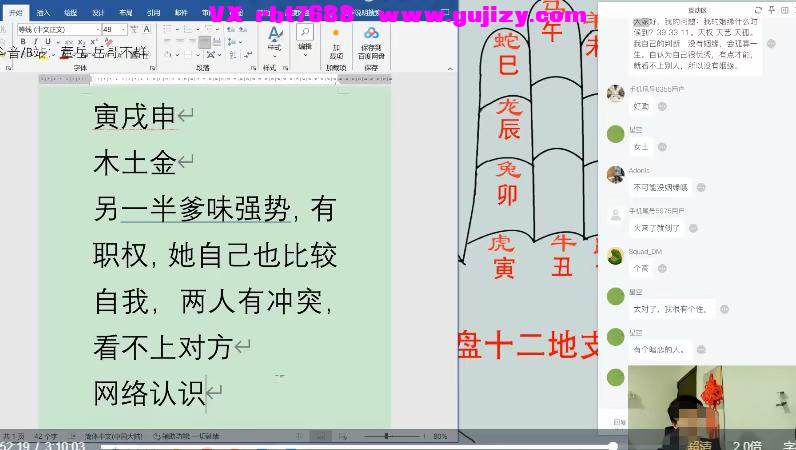Click Adonis user avatar in chat

[615, 173]
